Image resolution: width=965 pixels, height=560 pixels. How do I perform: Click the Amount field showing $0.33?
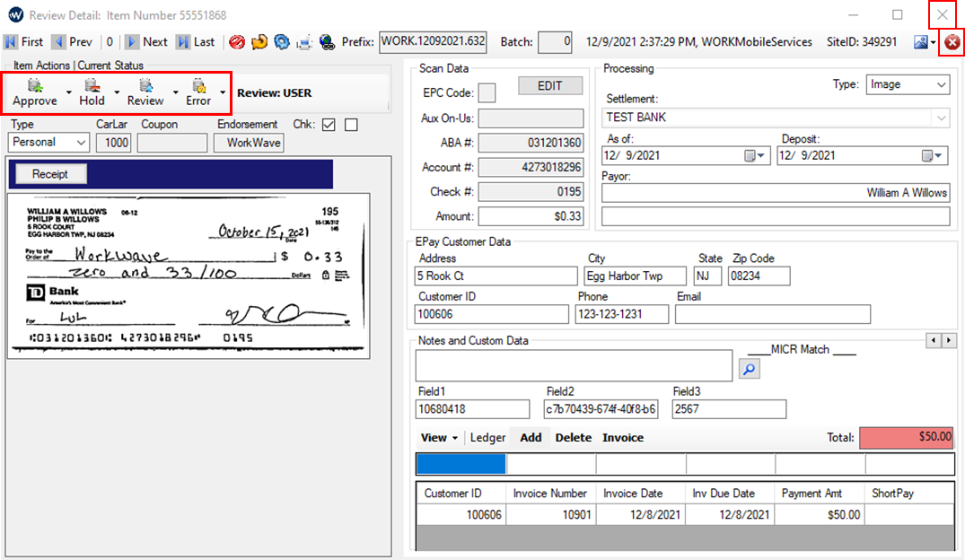(531, 216)
